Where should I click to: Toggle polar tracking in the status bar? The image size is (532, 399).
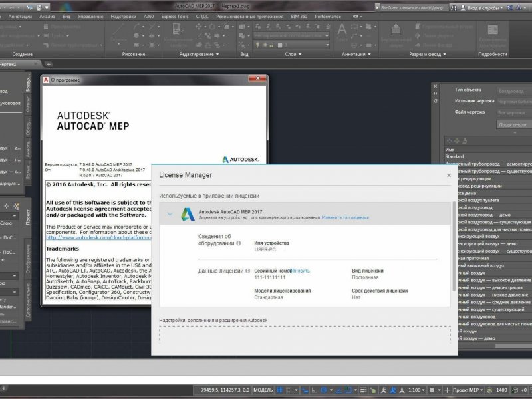pos(324,390)
